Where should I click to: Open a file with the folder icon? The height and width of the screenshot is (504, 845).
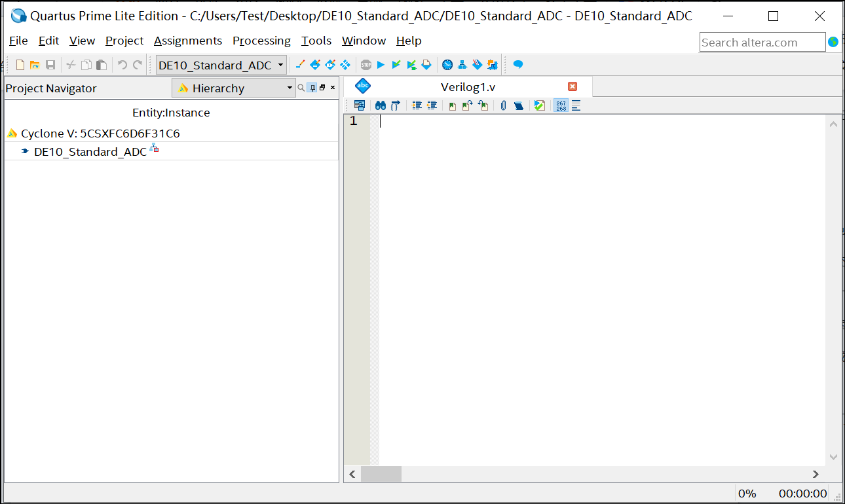pos(35,65)
